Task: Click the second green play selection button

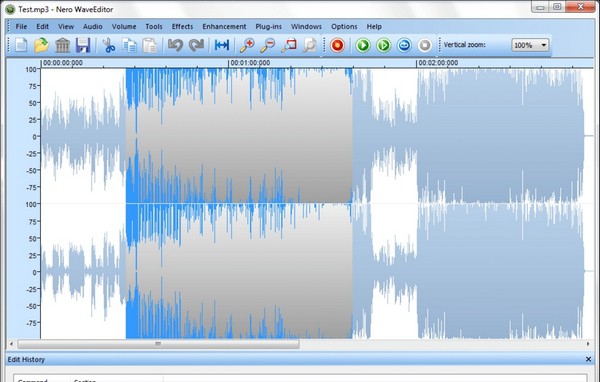Action: 383,45
